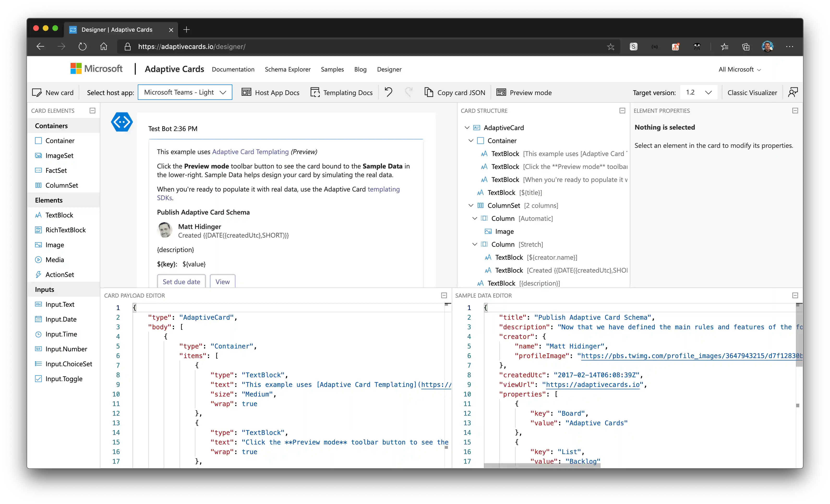Image resolution: width=830 pixels, height=504 pixels.
Task: Open the Target version dropdown
Action: pos(699,92)
